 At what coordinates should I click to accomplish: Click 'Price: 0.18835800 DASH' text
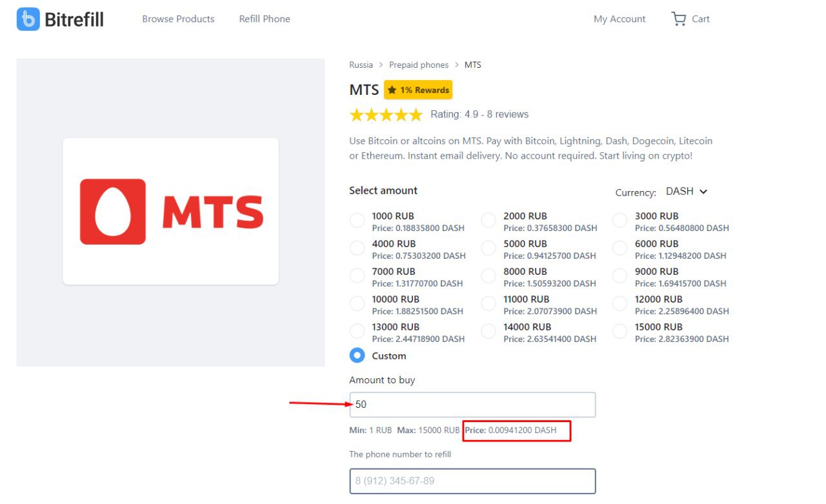coord(418,228)
